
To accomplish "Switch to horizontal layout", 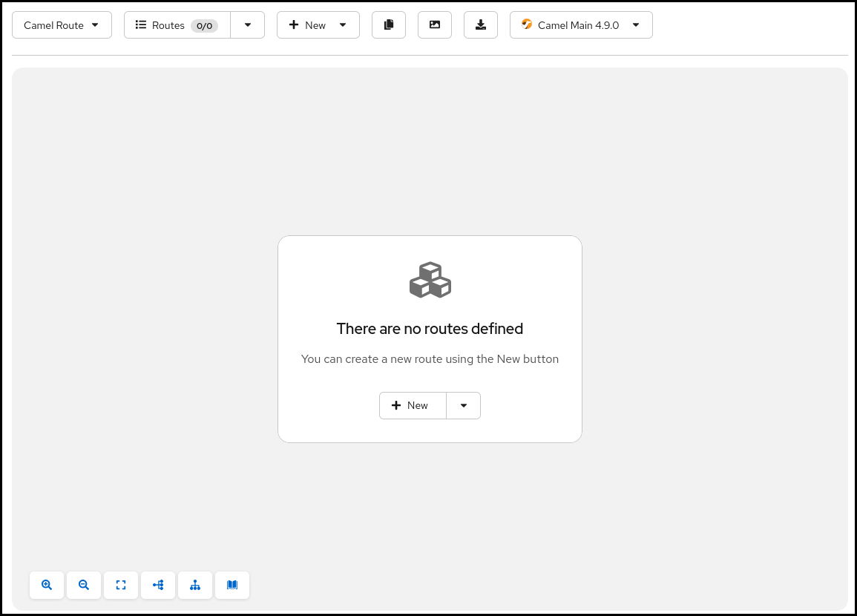I will (x=158, y=585).
